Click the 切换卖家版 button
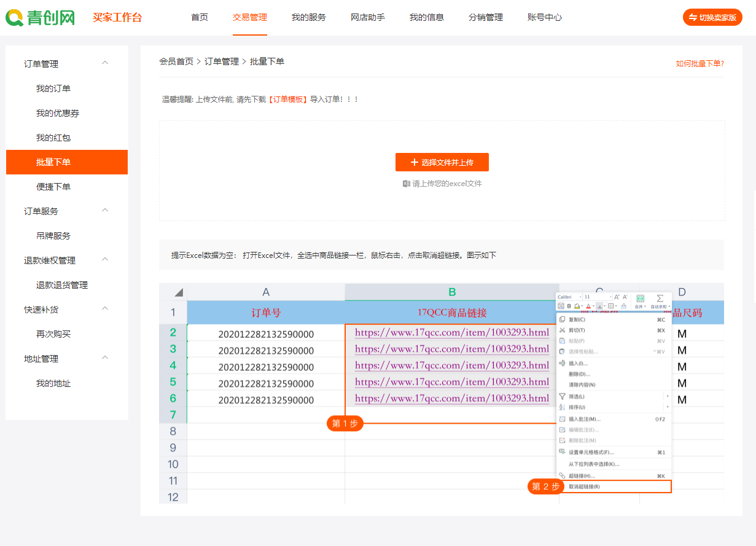The image size is (756, 546). point(712,17)
